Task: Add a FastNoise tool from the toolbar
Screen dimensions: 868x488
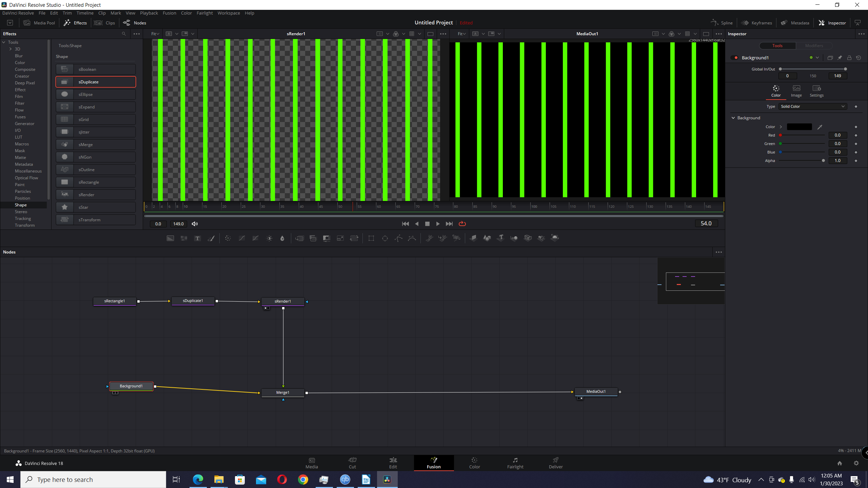Action: click(x=184, y=238)
